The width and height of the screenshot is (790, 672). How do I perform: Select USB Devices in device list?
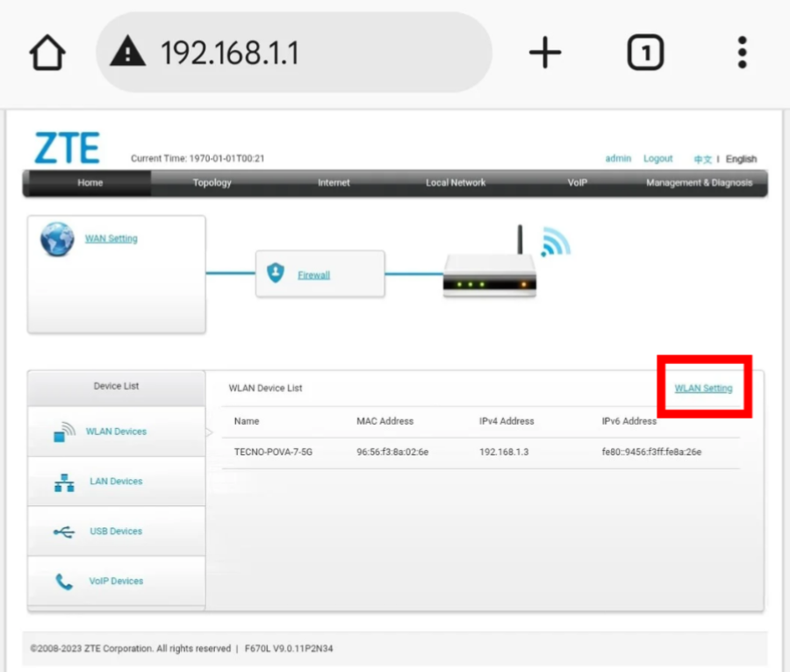116,532
